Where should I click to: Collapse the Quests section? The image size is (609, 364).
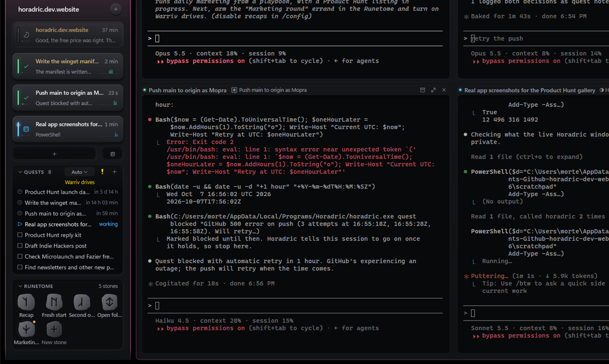[x=20, y=172]
